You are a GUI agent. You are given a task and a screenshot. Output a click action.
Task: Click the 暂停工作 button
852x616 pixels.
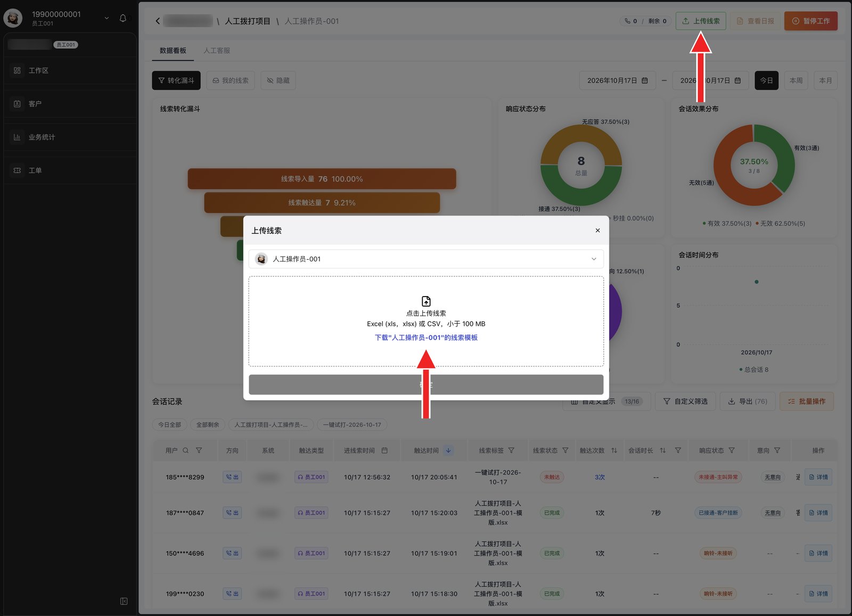(x=810, y=21)
